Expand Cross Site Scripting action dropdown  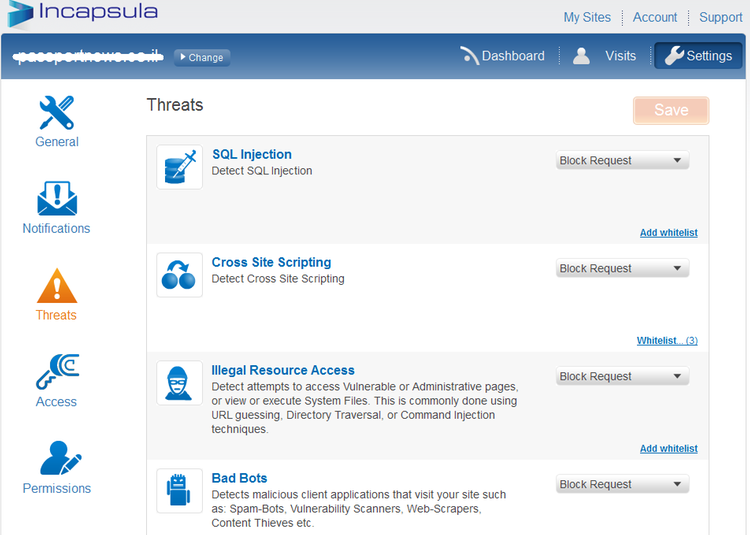(x=621, y=269)
